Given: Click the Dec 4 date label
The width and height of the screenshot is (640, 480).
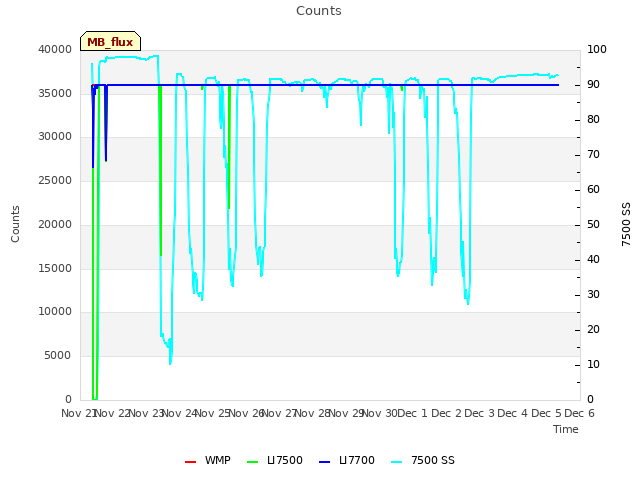Looking at the screenshot, I should (x=513, y=413).
